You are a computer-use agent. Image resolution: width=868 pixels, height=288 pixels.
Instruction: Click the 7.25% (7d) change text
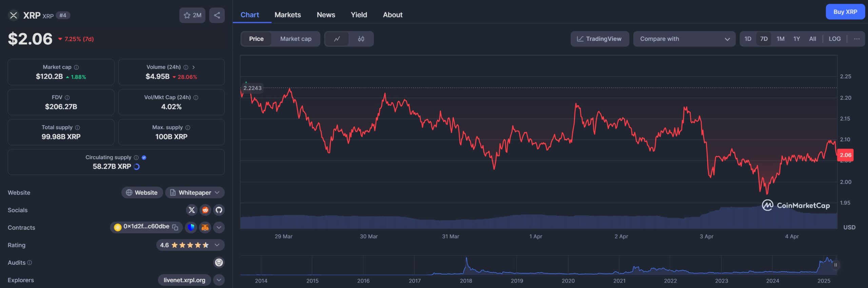79,39
